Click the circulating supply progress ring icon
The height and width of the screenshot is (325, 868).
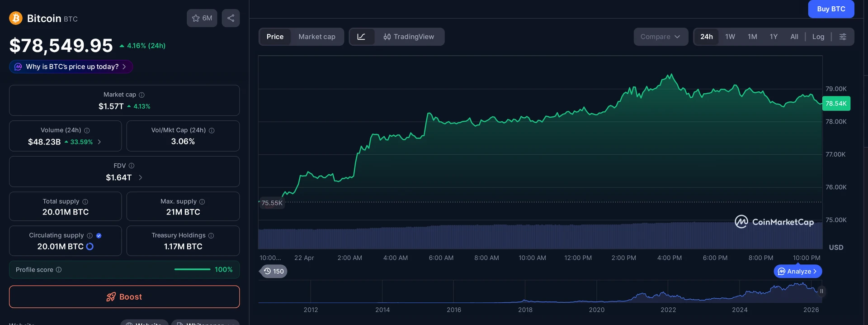click(90, 246)
